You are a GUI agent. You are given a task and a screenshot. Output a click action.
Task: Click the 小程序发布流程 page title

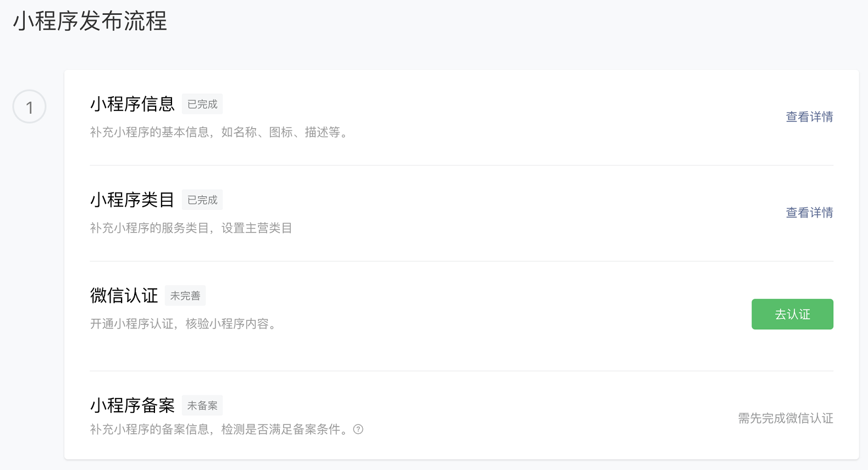[x=90, y=21]
